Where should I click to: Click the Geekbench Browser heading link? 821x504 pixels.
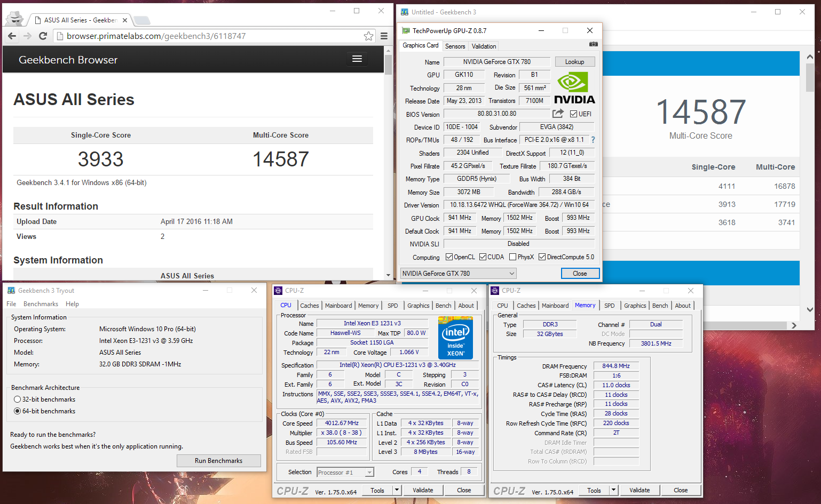coord(68,60)
